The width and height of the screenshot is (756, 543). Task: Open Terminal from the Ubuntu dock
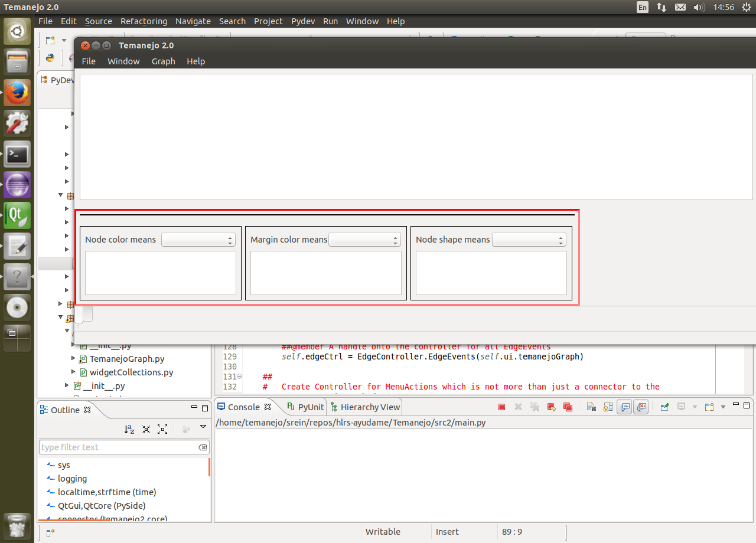coord(17,155)
